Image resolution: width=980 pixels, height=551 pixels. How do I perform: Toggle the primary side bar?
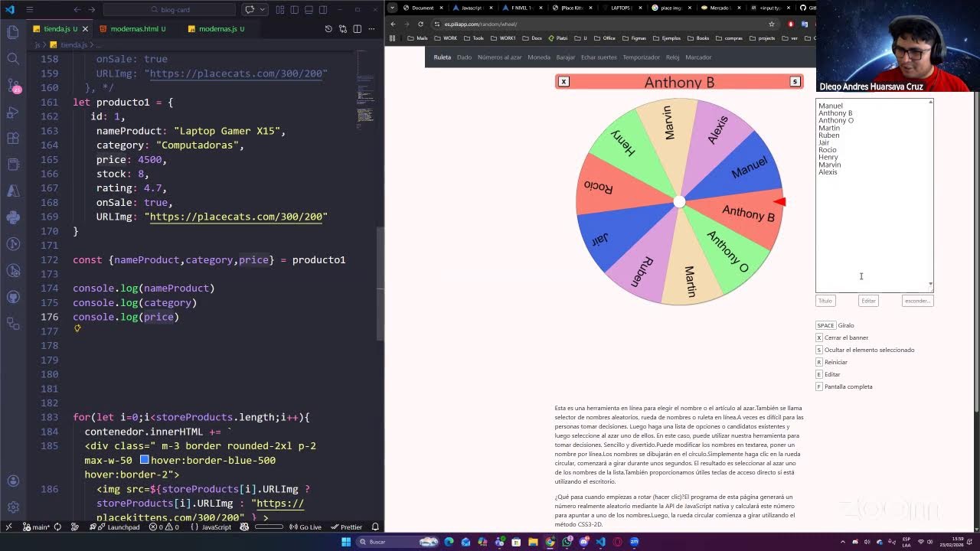[x=295, y=9]
